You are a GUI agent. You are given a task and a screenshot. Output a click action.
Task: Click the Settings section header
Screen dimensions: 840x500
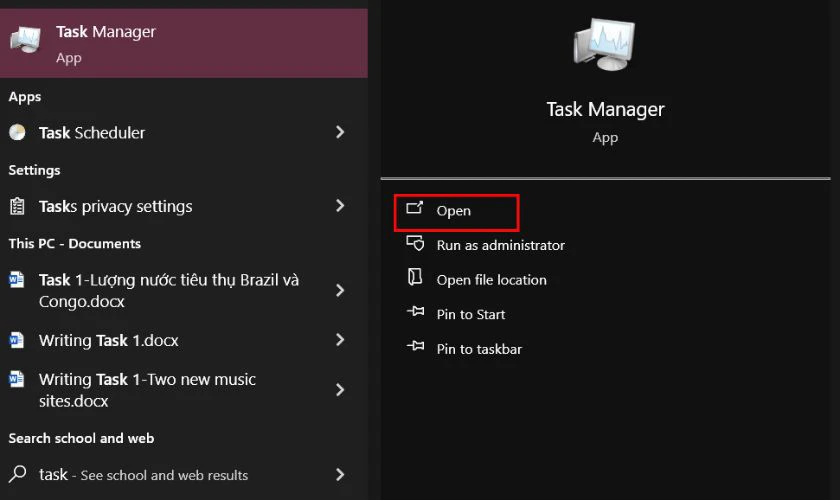coord(34,170)
